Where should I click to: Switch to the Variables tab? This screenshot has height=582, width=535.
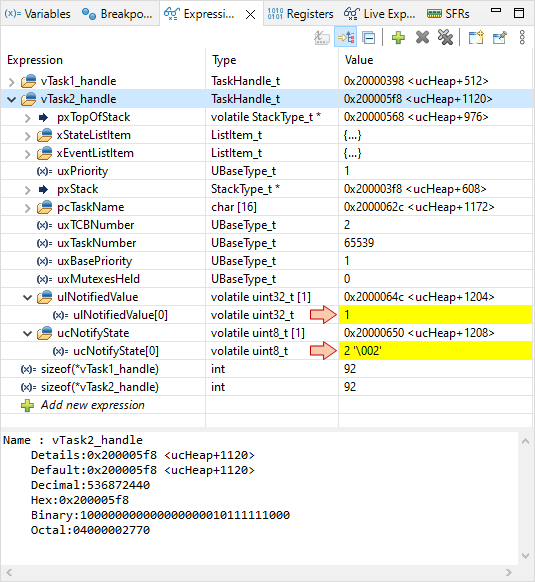click(x=37, y=14)
